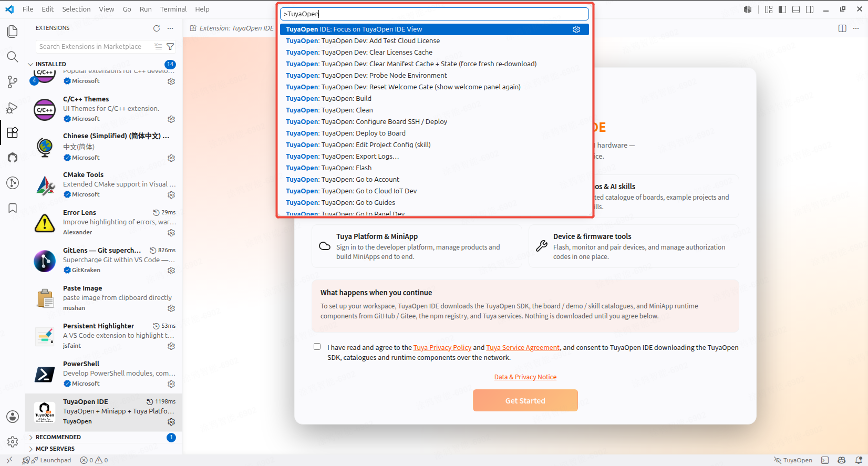Open the extensions filter funnel

[170, 47]
